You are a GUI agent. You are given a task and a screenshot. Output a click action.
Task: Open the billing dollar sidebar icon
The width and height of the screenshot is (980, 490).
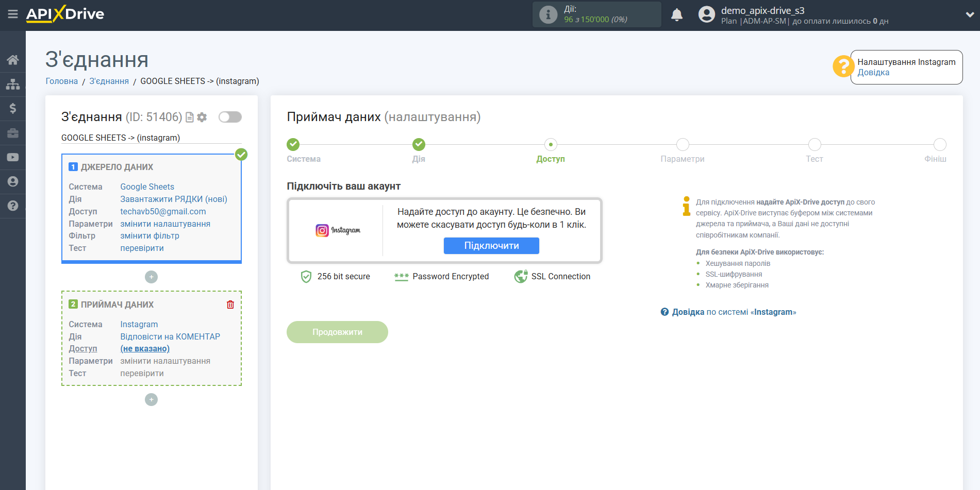click(x=13, y=108)
